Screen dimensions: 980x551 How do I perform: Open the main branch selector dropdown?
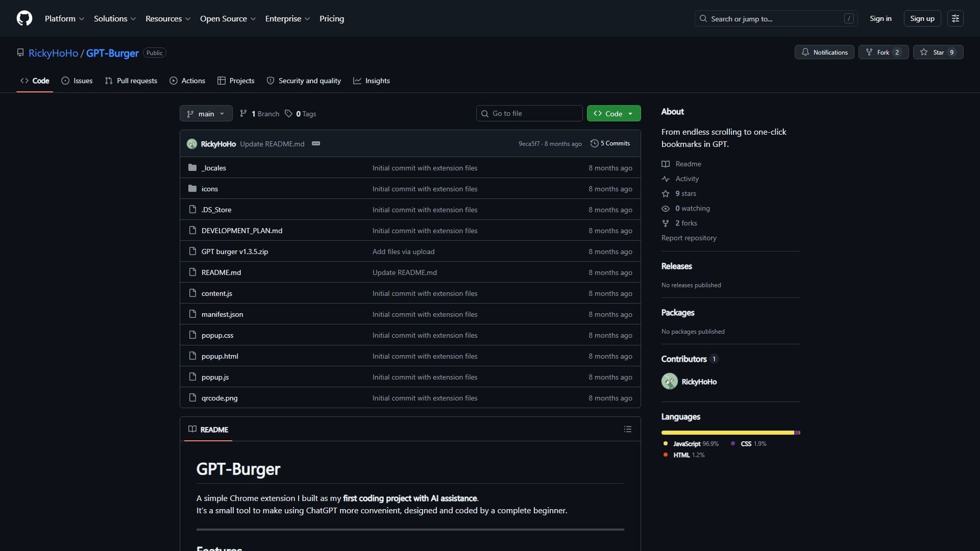pos(206,113)
